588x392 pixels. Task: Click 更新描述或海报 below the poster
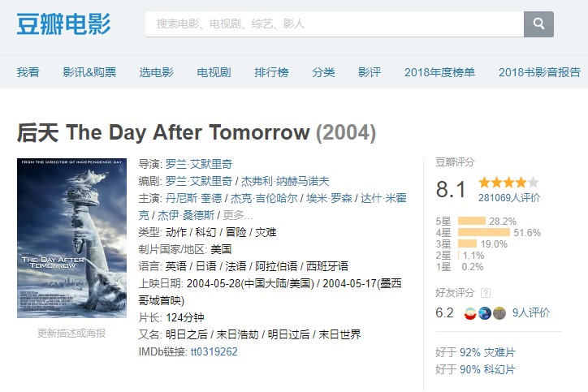click(x=71, y=333)
